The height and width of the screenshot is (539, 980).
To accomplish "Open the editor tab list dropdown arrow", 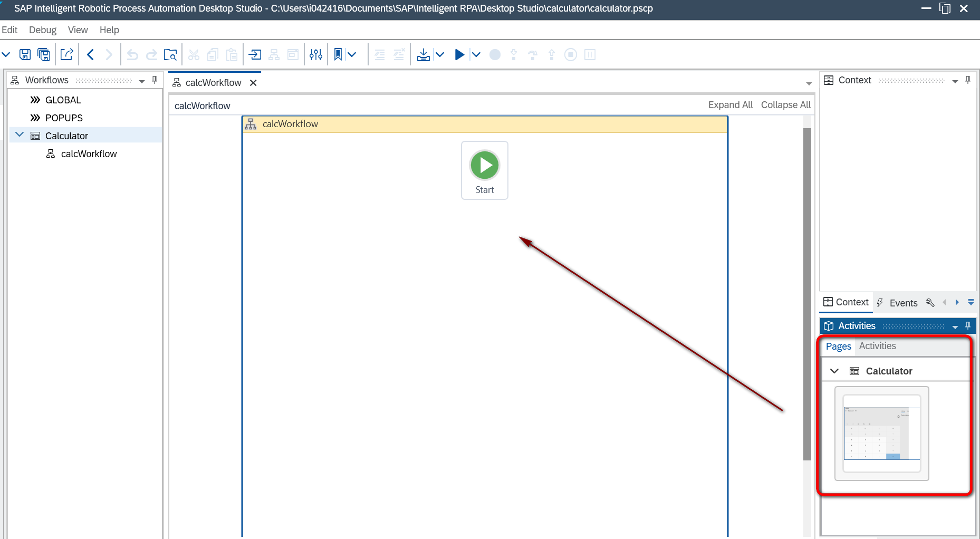I will pos(809,83).
